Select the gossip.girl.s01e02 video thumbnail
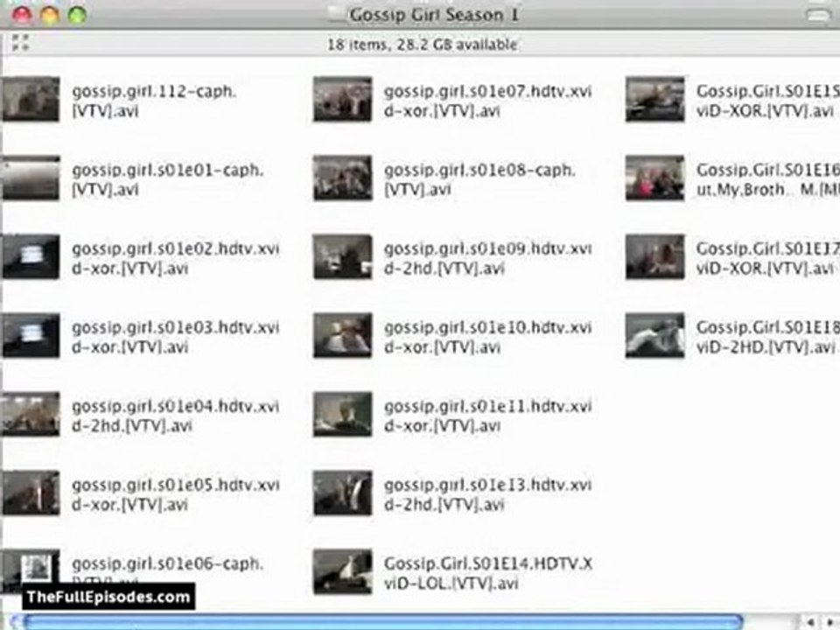 point(31,256)
